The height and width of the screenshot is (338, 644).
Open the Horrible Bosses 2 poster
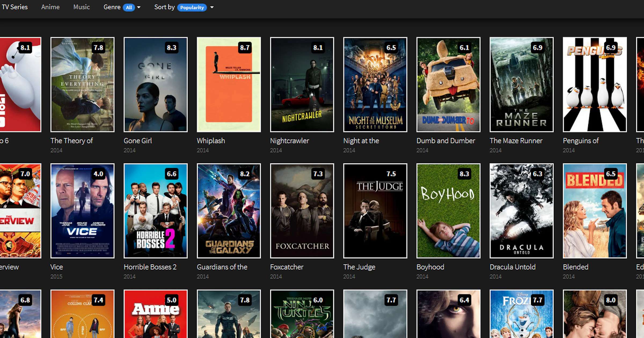[156, 211]
